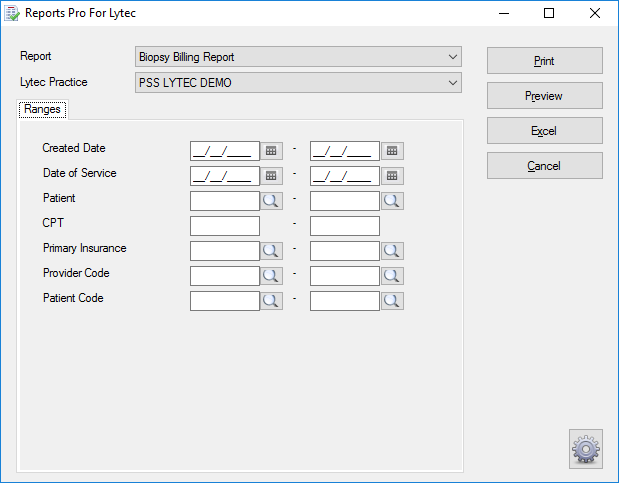Click the ending Provider Code field
The width and height of the screenshot is (619, 483).
click(345, 276)
